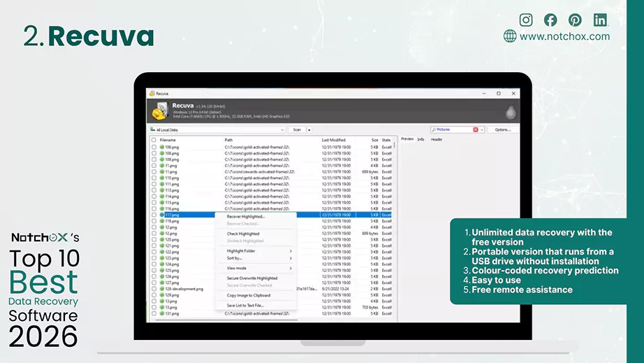Click green state dot beside 122.png
Image resolution: width=644 pixels, height=363 pixels.
[x=162, y=252]
